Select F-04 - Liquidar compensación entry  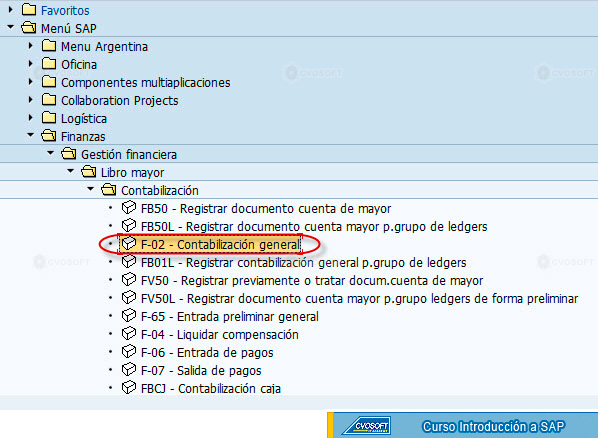pyautogui.click(x=220, y=335)
